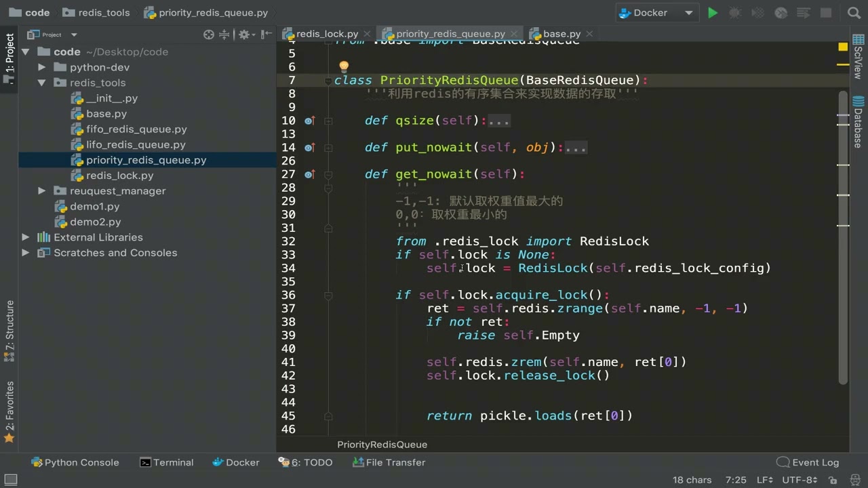Viewport: 868px width, 488px height.
Task: Click override marker beside get_nowait method
Action: pyautogui.click(x=309, y=174)
